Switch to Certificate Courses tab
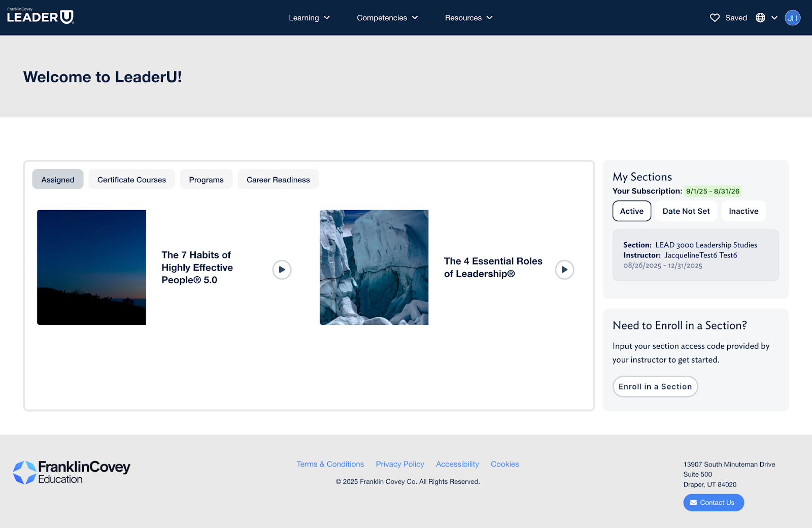Screen dimensions: 812x528 point(131,180)
